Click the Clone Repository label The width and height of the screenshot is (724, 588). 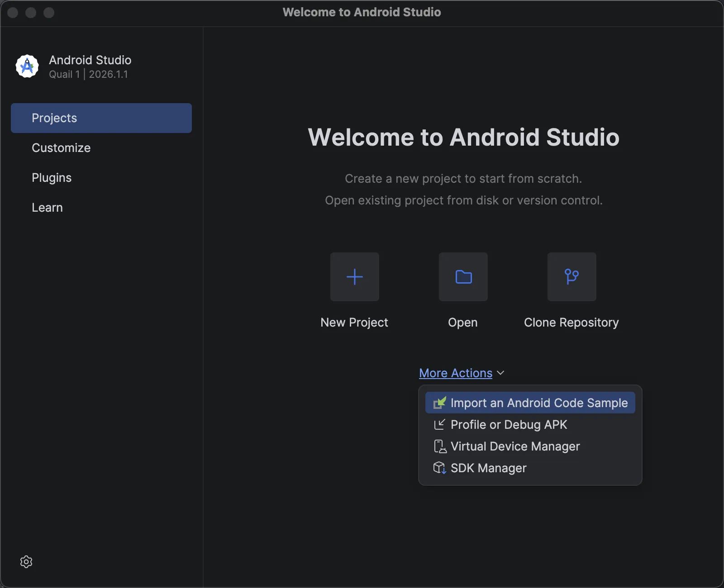click(572, 322)
